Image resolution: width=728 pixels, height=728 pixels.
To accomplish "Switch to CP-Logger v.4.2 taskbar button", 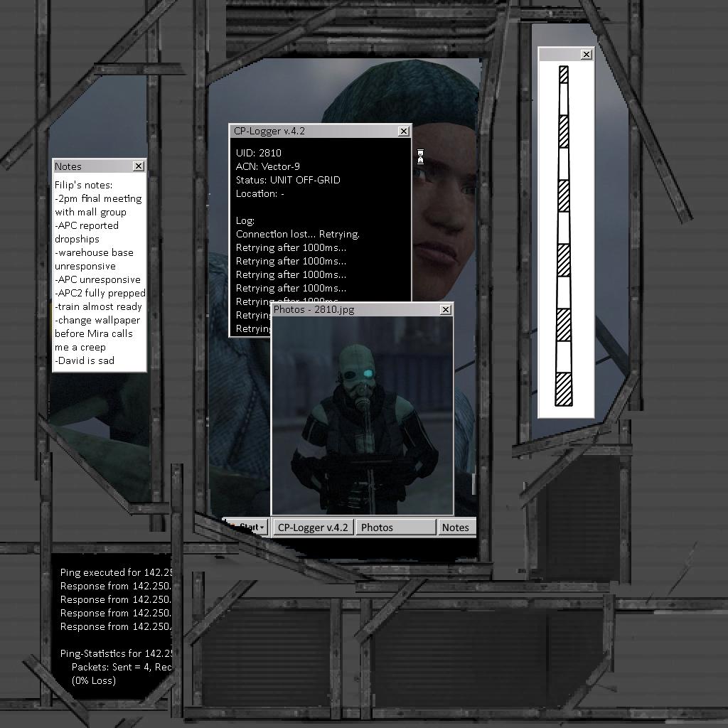I will click(313, 527).
